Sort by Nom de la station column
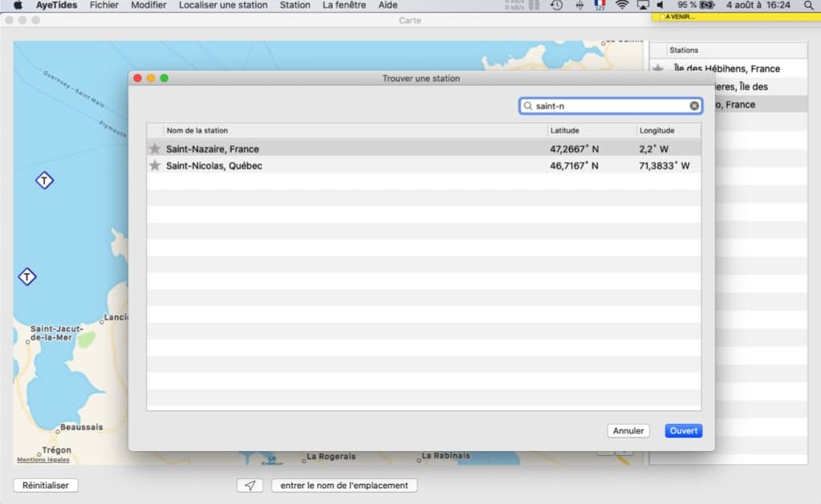The height and width of the screenshot is (504, 821). (356, 130)
